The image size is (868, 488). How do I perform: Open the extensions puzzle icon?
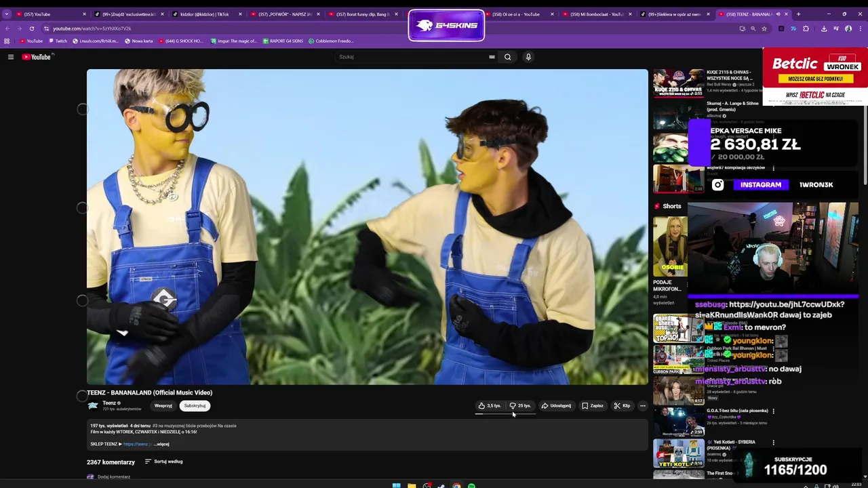[x=806, y=28]
